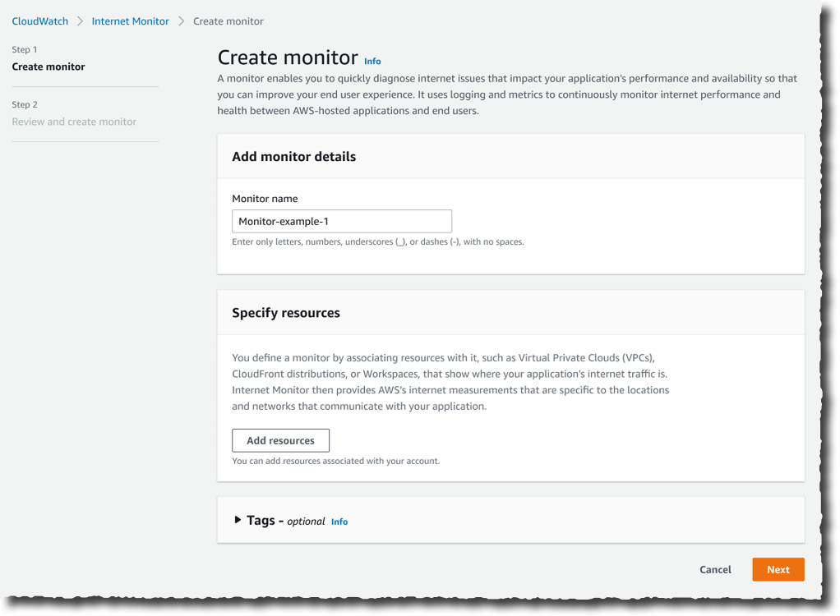Screen dimensions: 840x616
Task: Click the Step 1 label in sidebar
Action: pyautogui.click(x=25, y=49)
